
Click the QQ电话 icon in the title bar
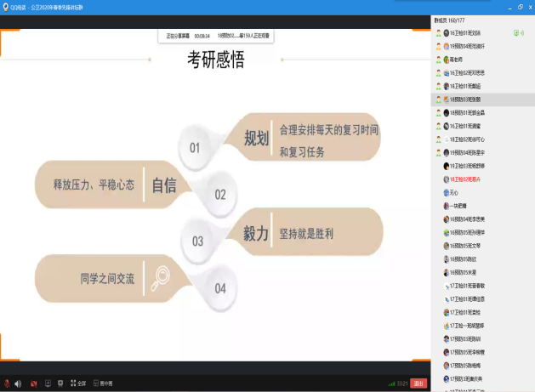[x=5, y=7]
